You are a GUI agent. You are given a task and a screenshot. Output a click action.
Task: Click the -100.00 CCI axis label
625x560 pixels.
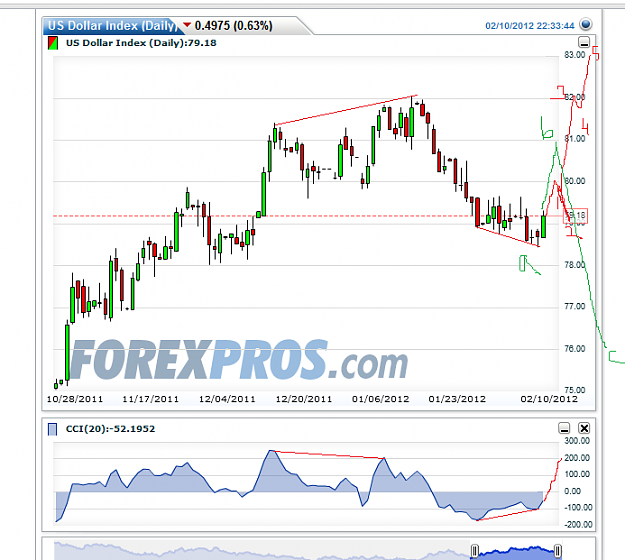578,507
